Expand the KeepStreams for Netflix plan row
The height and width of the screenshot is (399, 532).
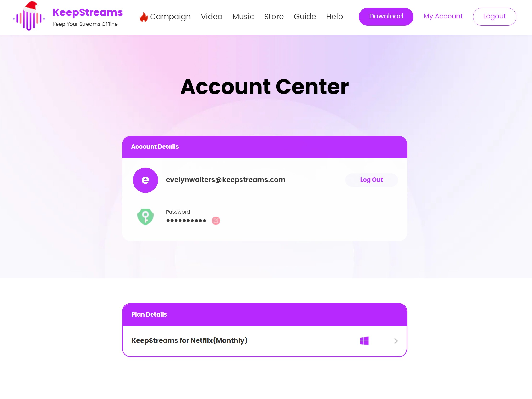[x=395, y=341]
